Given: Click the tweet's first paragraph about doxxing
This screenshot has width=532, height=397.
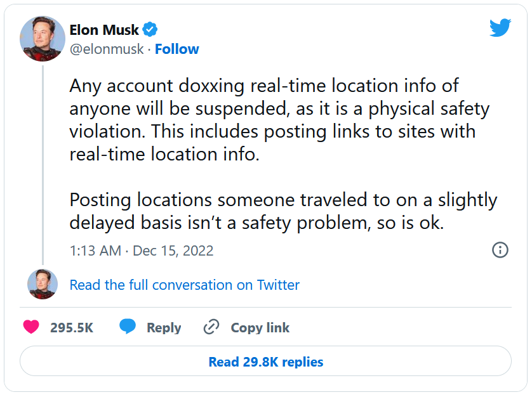Looking at the screenshot, I should click(279, 120).
